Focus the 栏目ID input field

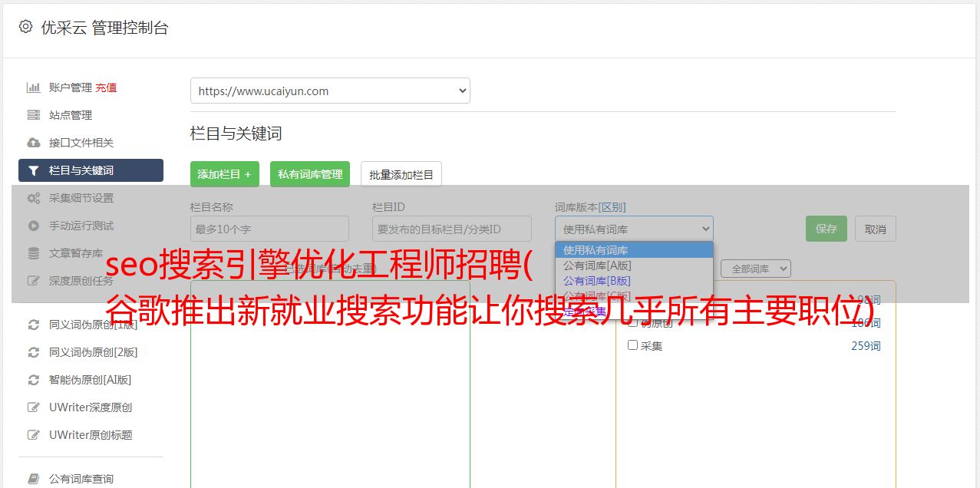pos(452,229)
